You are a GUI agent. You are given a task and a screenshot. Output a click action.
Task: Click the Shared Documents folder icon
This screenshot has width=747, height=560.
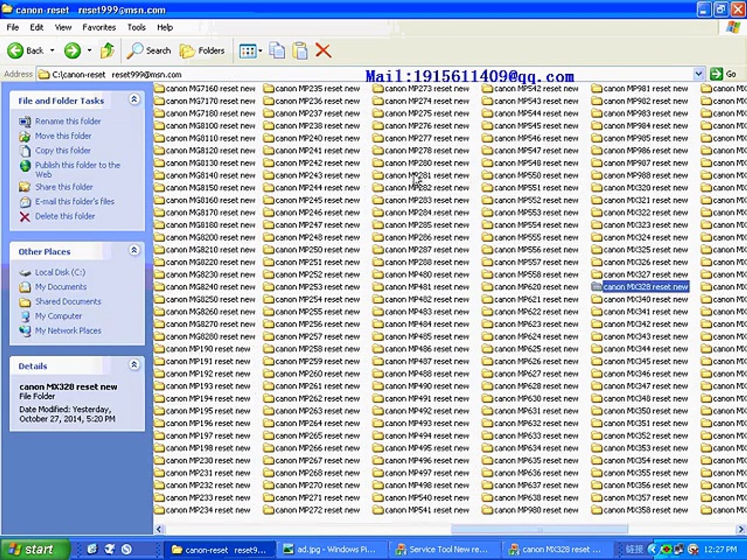tap(25, 301)
